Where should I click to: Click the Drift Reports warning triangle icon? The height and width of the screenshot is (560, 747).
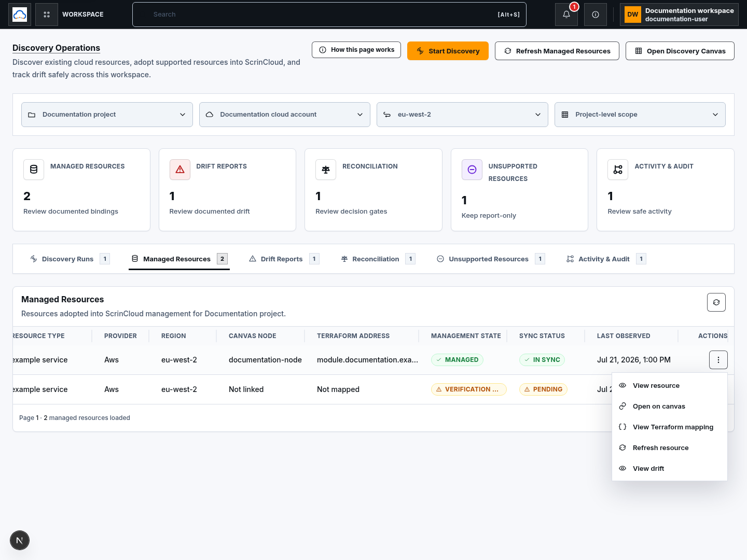[180, 170]
